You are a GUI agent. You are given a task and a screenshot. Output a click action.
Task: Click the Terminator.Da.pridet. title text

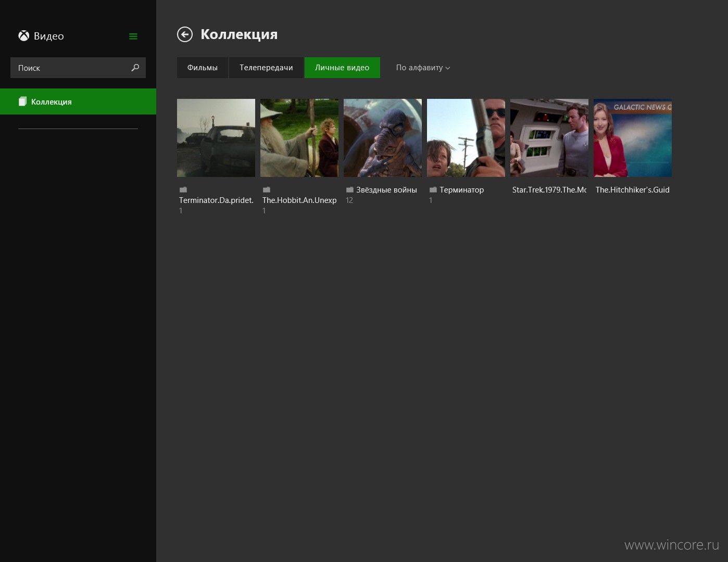[x=216, y=200]
